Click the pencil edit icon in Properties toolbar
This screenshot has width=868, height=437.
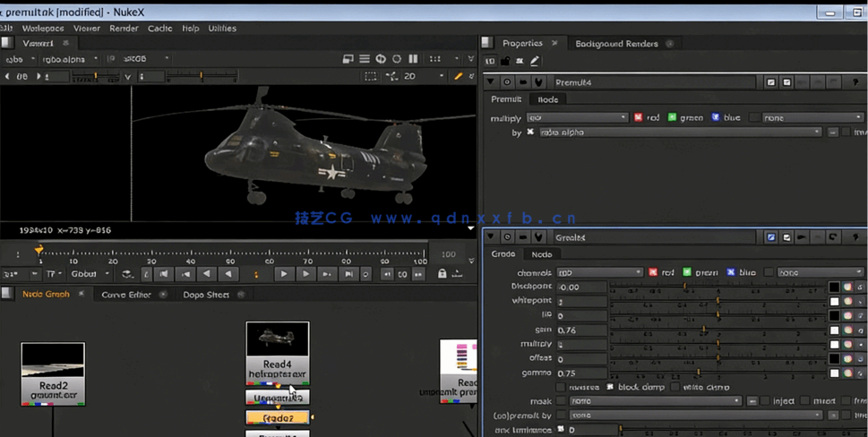534,61
